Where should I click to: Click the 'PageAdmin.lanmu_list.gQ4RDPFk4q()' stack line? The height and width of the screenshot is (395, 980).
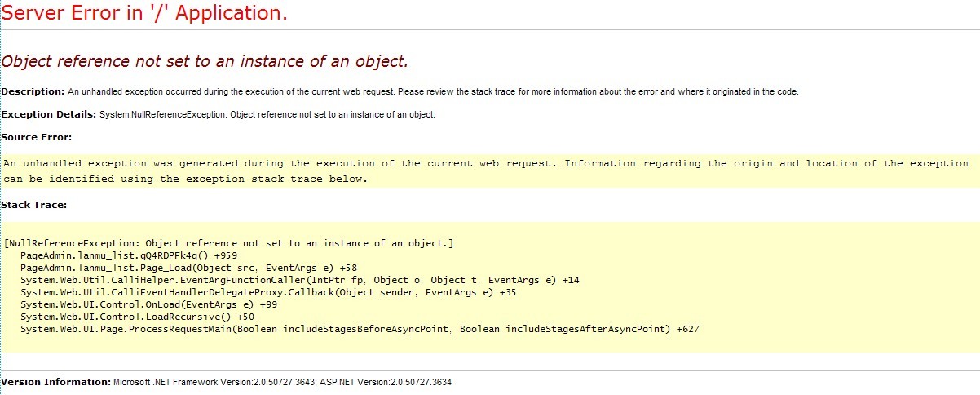pyautogui.click(x=122, y=255)
